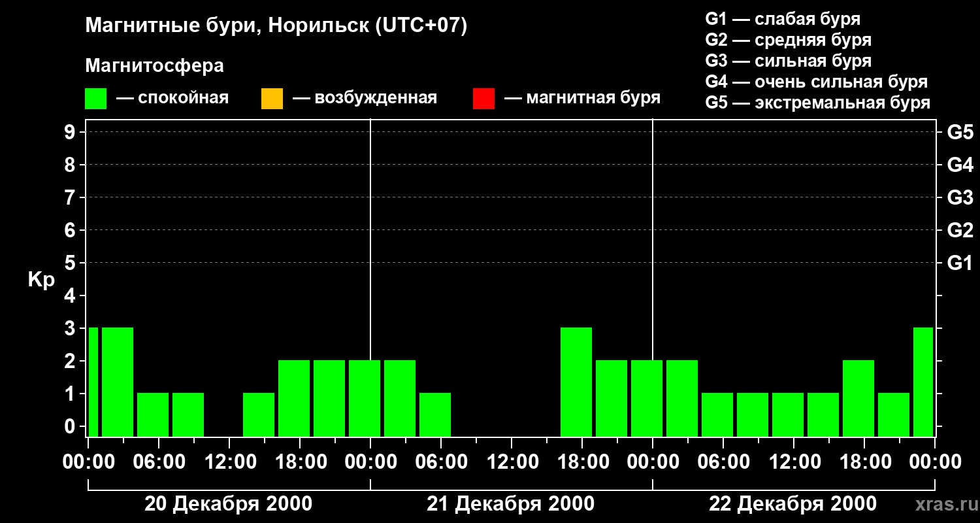Click the 'Kp' axis title
Image resolution: width=980 pixels, height=523 pixels.
(41, 280)
